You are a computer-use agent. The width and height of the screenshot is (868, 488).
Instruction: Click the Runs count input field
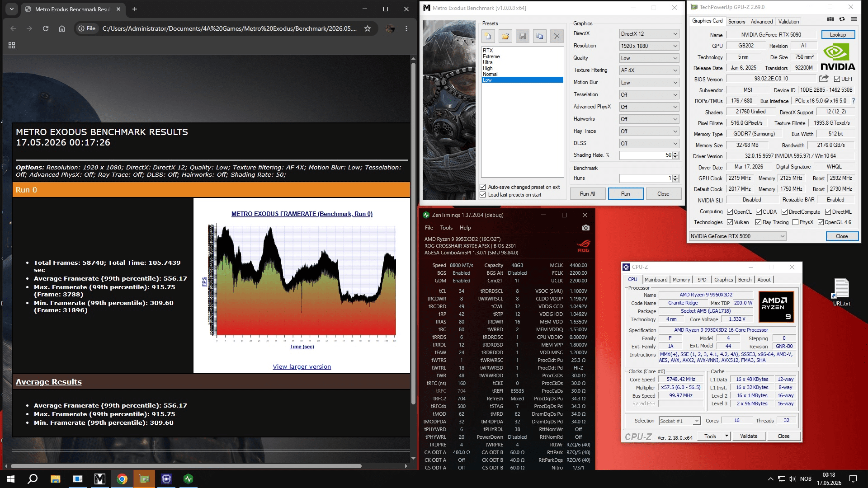[x=646, y=178]
